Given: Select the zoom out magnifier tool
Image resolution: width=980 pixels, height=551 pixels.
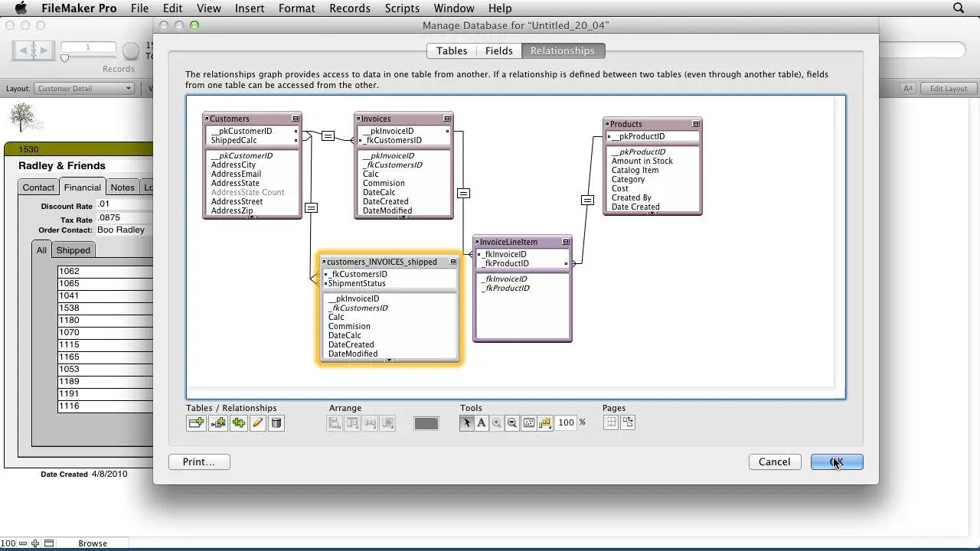Looking at the screenshot, I should (512, 422).
